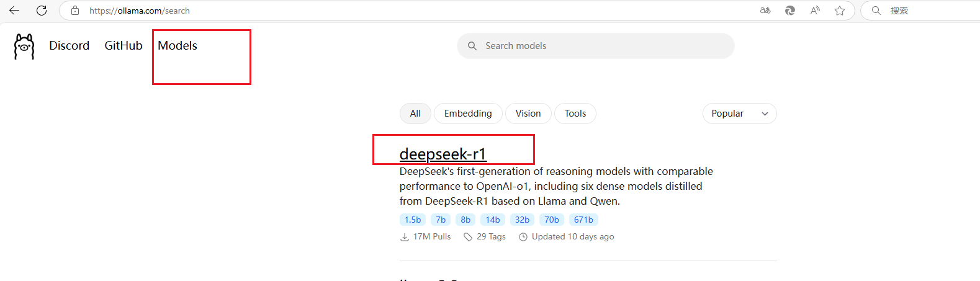Click the browser address bar URL
The image size is (980, 281).
pos(140,11)
